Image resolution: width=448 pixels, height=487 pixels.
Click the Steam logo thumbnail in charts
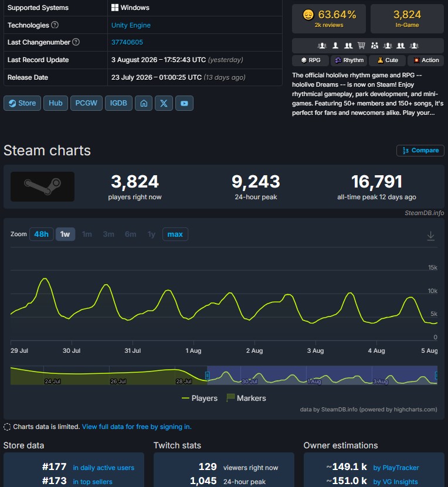pyautogui.click(x=43, y=187)
